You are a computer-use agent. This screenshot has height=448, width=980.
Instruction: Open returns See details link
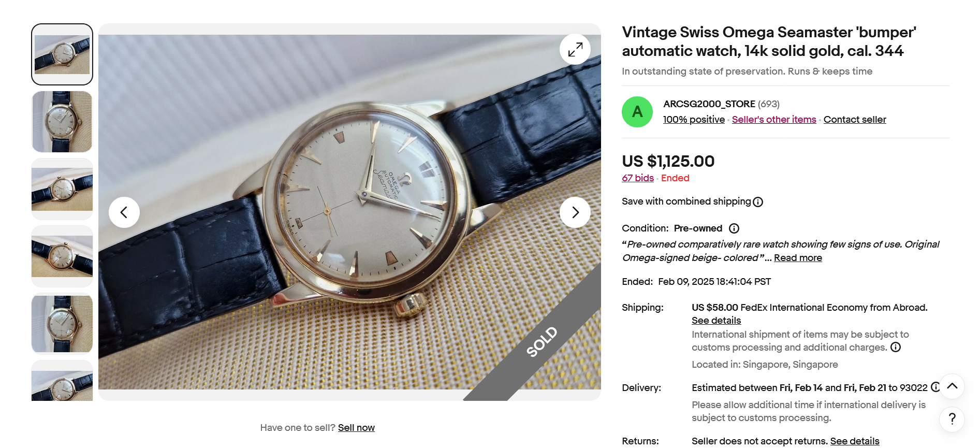(x=854, y=441)
